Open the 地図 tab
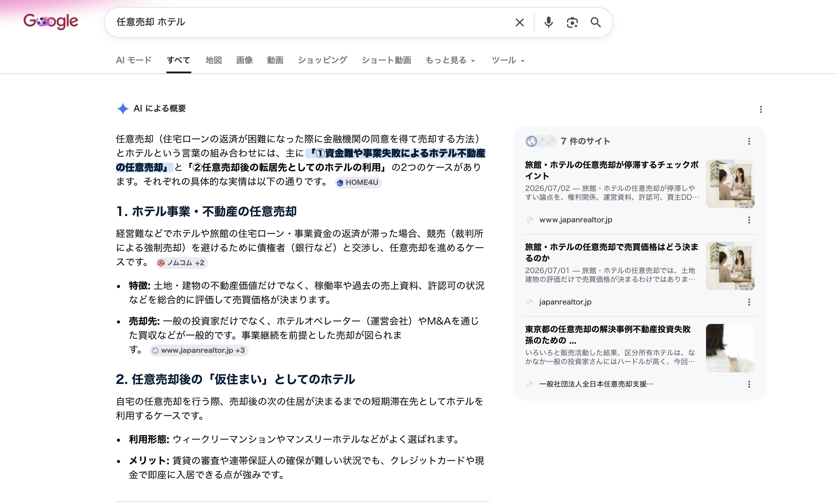This screenshot has width=837, height=504. tap(214, 60)
